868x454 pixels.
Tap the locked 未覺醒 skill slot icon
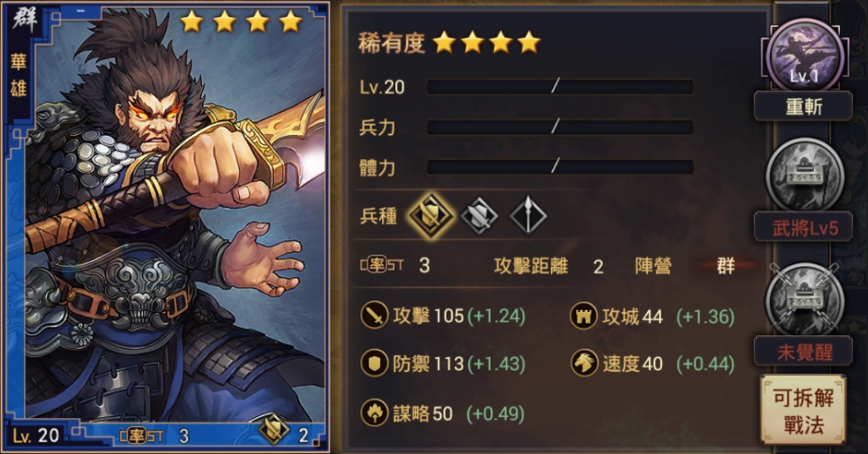tap(804, 299)
